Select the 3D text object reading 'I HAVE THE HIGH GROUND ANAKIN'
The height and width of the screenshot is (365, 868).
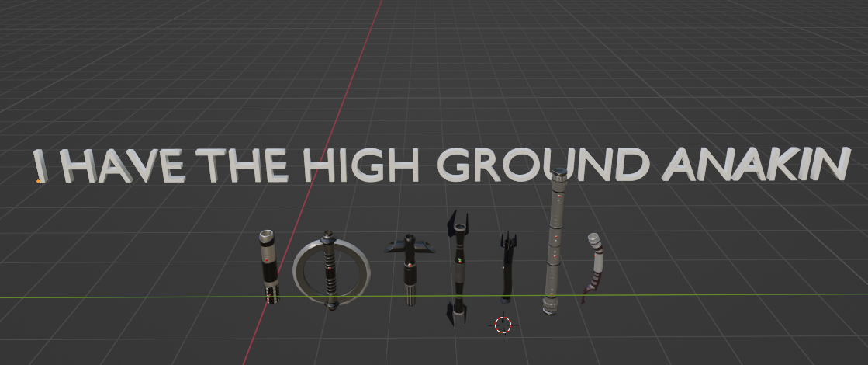[441, 165]
